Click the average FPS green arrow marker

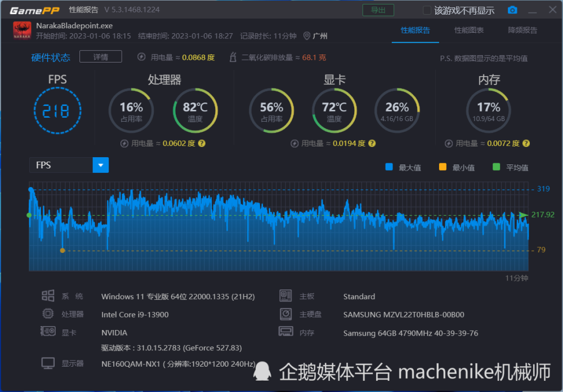523,215
